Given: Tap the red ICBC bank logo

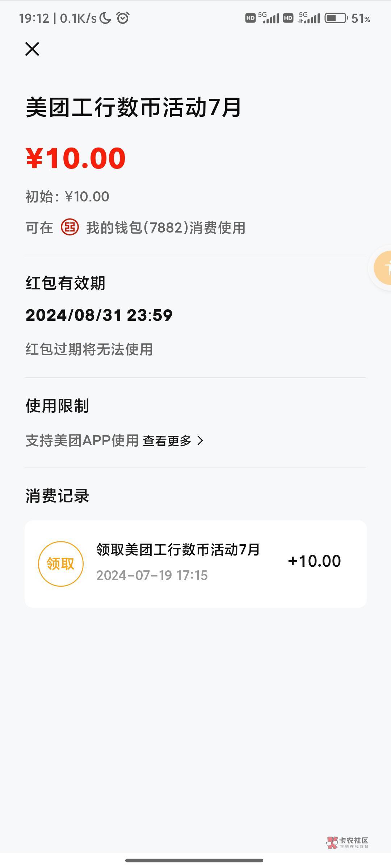Looking at the screenshot, I should tap(70, 227).
